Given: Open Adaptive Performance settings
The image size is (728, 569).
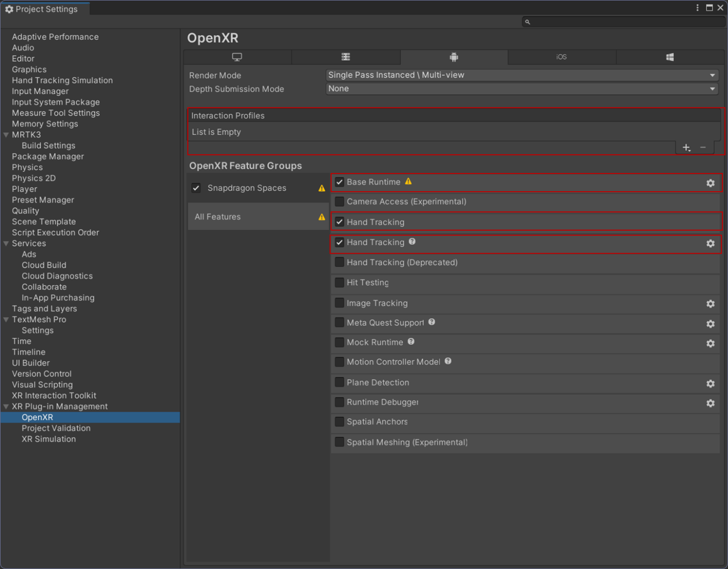Looking at the screenshot, I should [55, 37].
